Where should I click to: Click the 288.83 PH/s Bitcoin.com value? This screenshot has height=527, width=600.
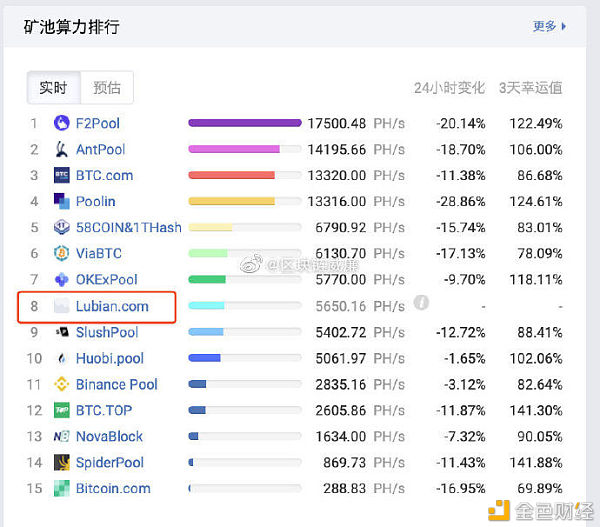(x=364, y=488)
